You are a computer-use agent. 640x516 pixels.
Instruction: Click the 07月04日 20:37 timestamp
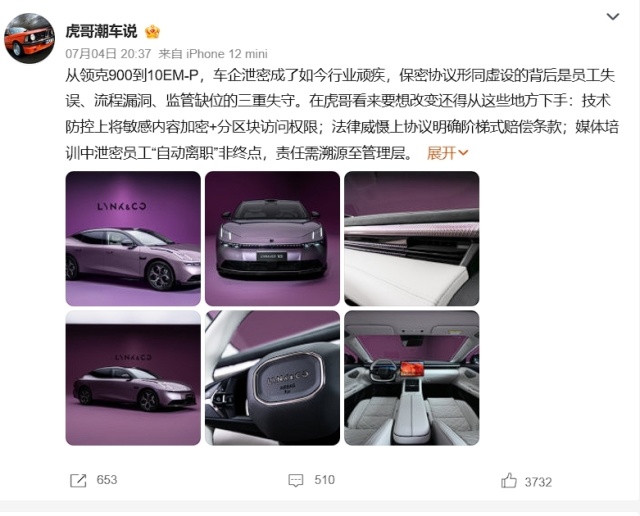click(108, 53)
